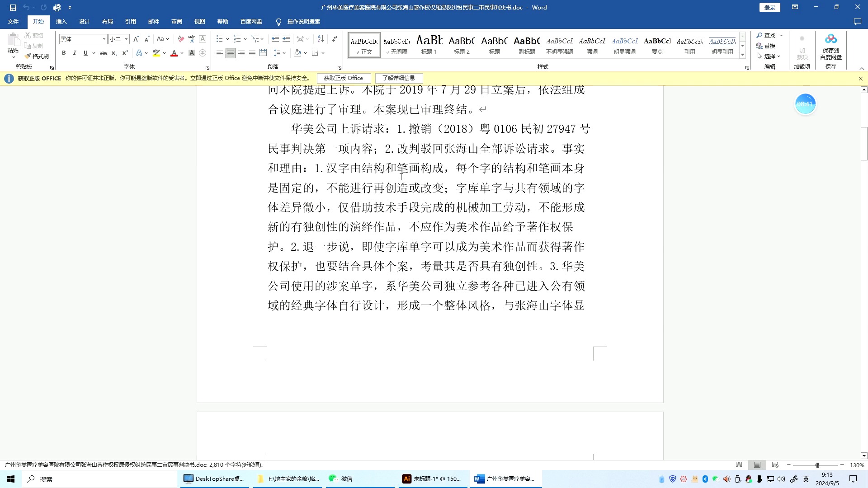Screen dimensions: 868x488
Task: Switch to 插入 tab
Action: point(61,22)
